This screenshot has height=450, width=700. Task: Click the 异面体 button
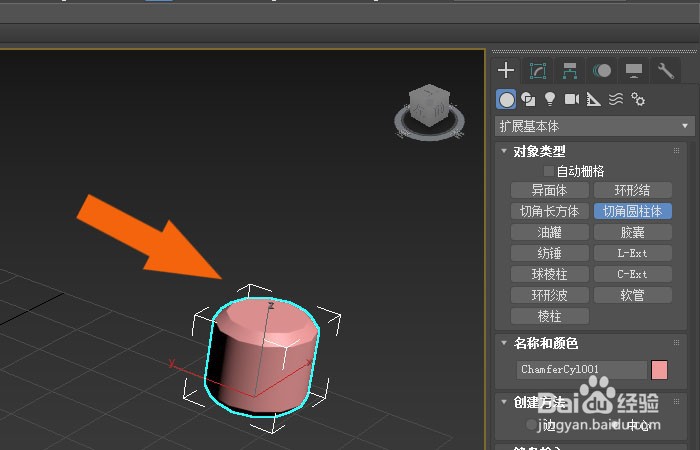(x=550, y=190)
